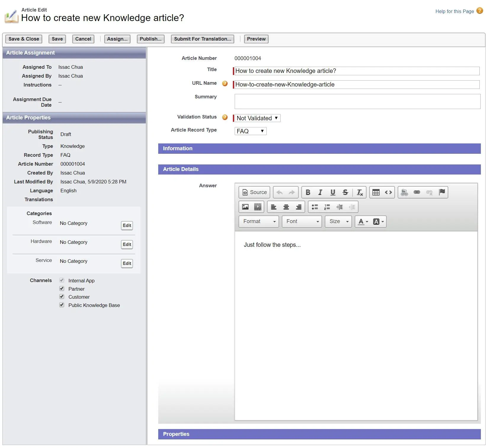The image size is (488, 448).
Task: Remove formatting from selected text
Action: click(360, 192)
